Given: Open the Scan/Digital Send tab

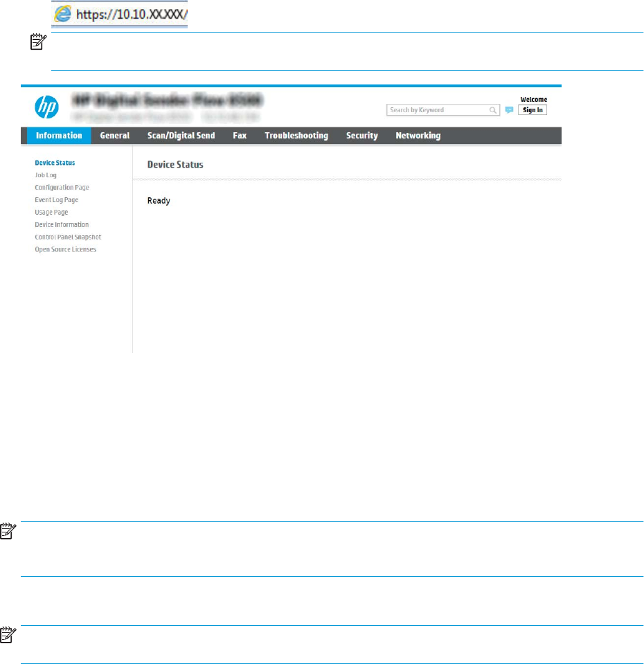Looking at the screenshot, I should [x=181, y=136].
